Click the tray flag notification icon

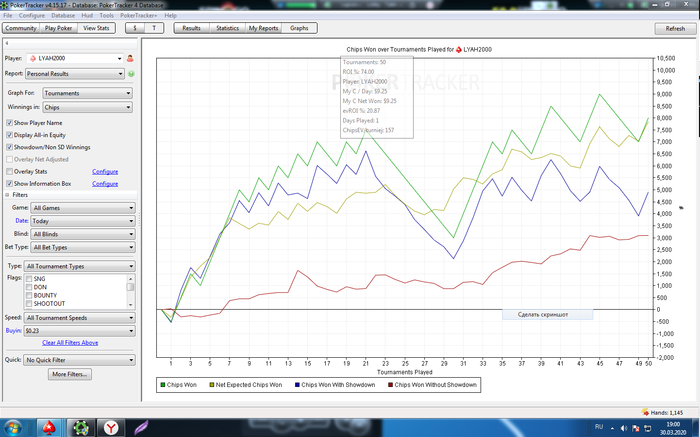click(636, 428)
